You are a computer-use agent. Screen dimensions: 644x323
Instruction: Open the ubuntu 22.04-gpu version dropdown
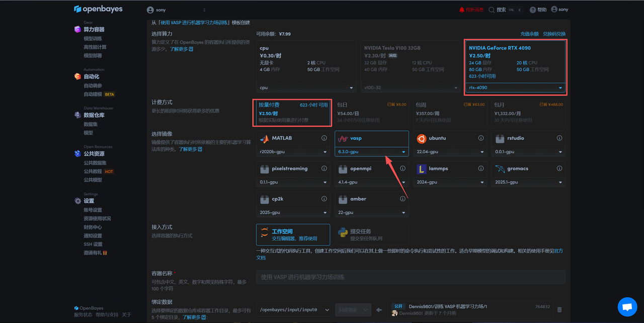[x=450, y=151]
